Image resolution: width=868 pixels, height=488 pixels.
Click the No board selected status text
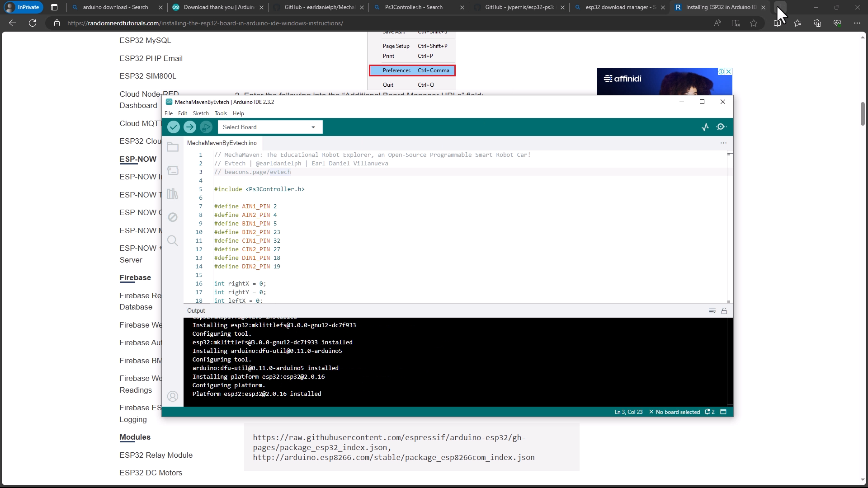coord(675,412)
